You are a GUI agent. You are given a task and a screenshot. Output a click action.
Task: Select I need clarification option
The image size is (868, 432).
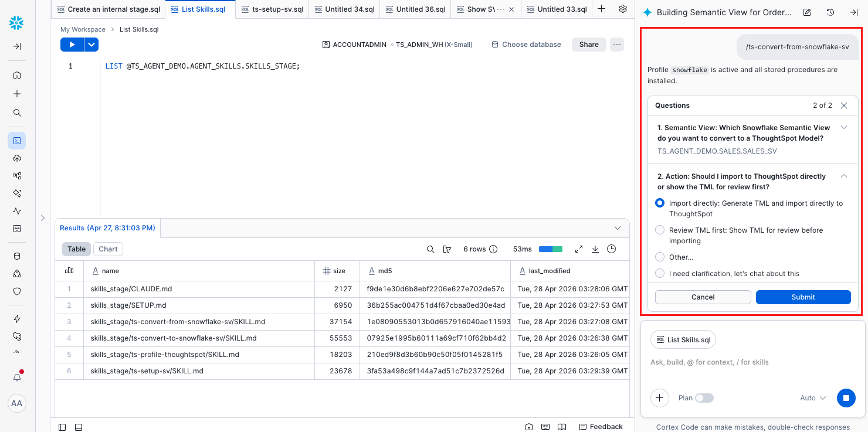(x=660, y=273)
